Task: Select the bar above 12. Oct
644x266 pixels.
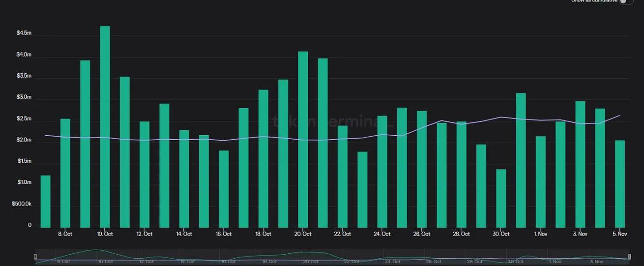Action: [145, 175]
